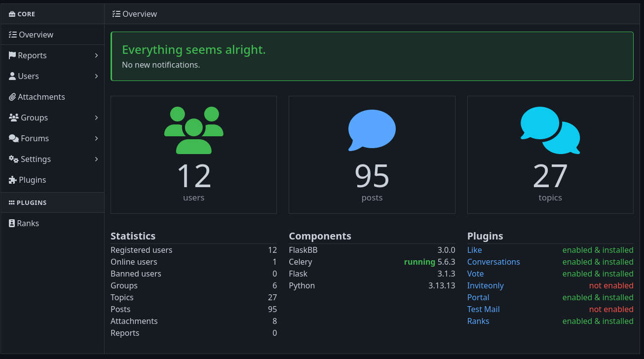Open the Overview sidebar item

coord(52,35)
